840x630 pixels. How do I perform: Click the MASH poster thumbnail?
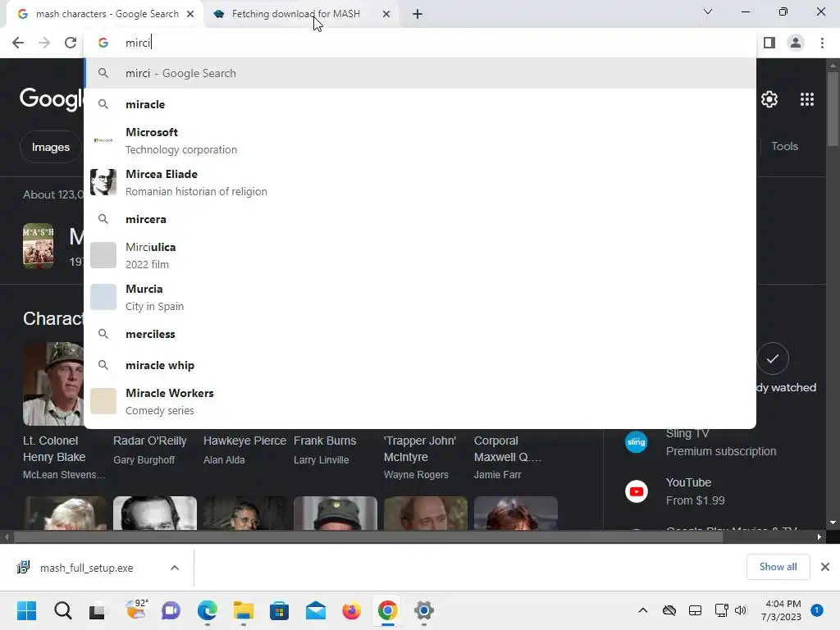(x=38, y=246)
